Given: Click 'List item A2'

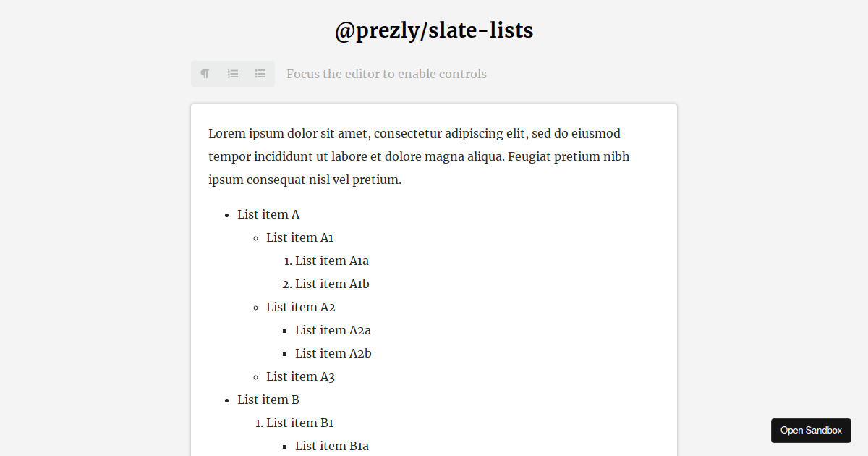Looking at the screenshot, I should pos(300,307).
